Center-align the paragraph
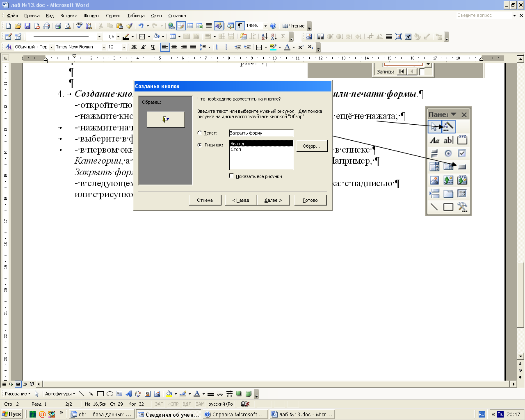This screenshot has height=420, width=525. tap(174, 47)
